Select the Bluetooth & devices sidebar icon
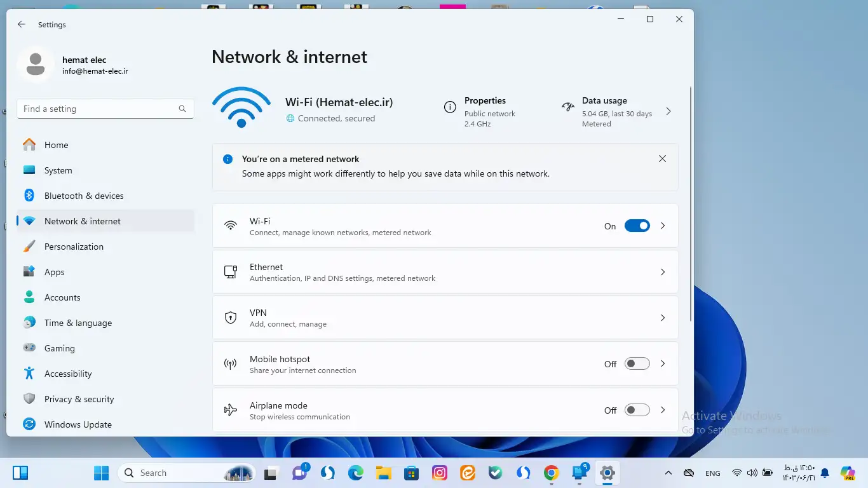Screen dimensions: 868x488 coord(29,196)
